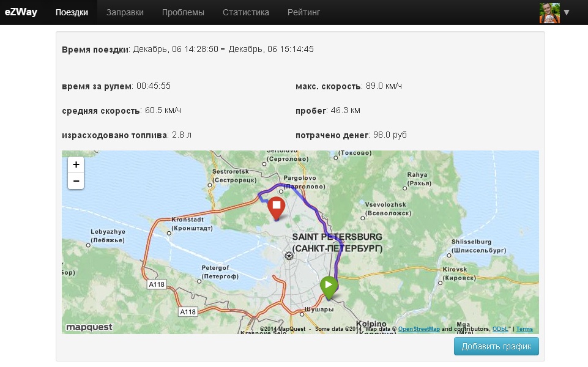Select the mileage value 46.3 км
Image resolution: width=588 pixels, height=367 pixels.
click(345, 110)
